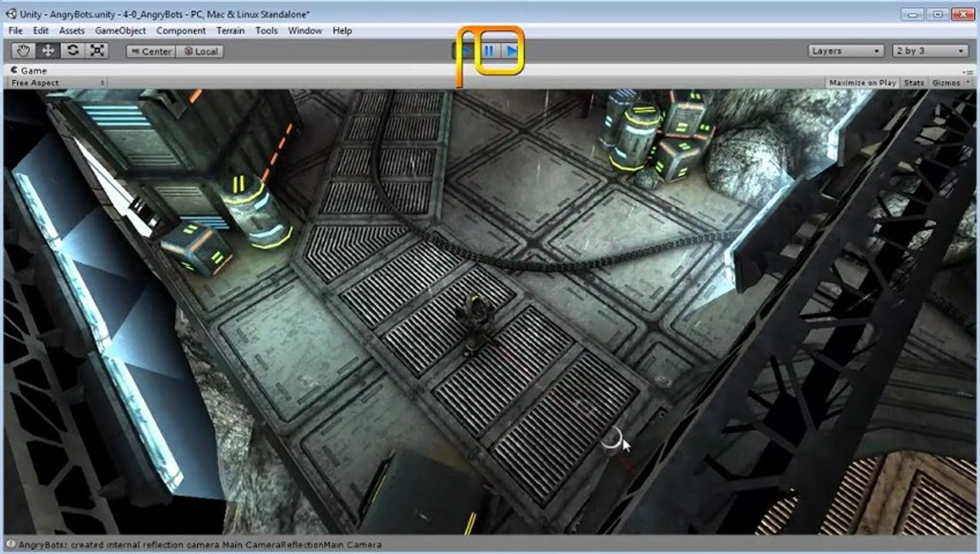The height and width of the screenshot is (554, 980).
Task: Open the Assets menu
Action: pyautogui.click(x=72, y=31)
